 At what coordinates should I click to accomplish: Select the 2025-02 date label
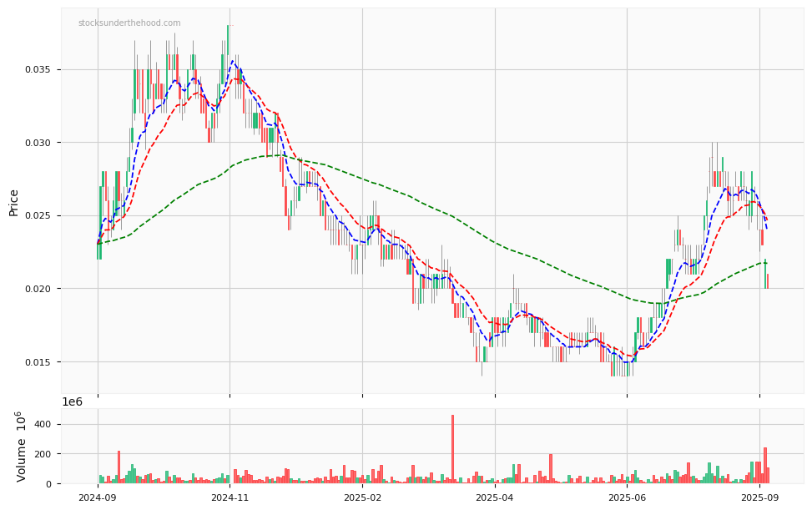(x=362, y=497)
